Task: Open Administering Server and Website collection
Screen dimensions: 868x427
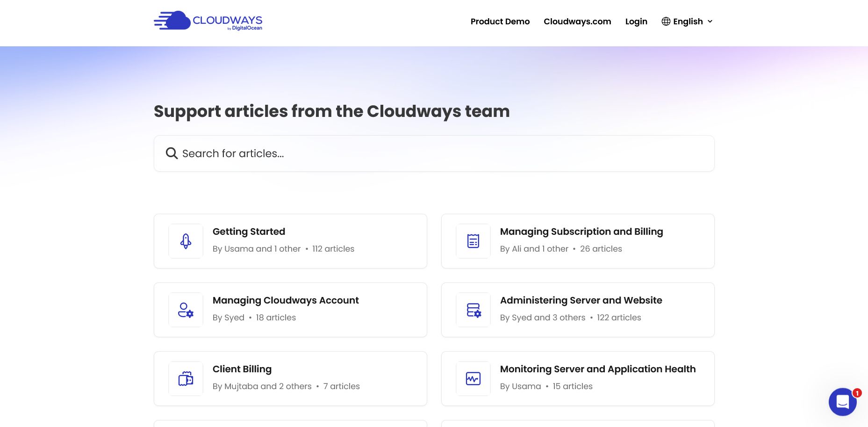Action: (578, 310)
